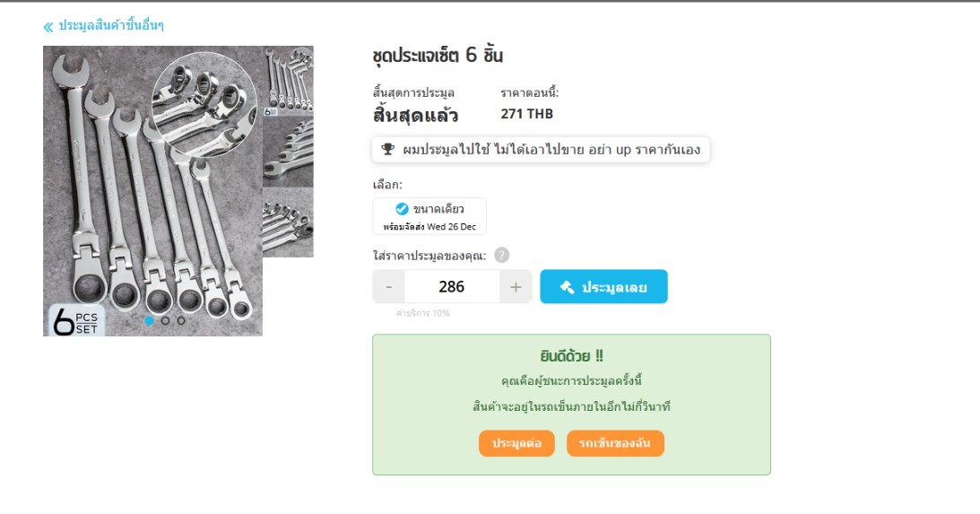This screenshot has height=514, width=980.
Task: Open the ประมูลสินค้าชิ้นอื่นๆ link
Action: tap(111, 26)
